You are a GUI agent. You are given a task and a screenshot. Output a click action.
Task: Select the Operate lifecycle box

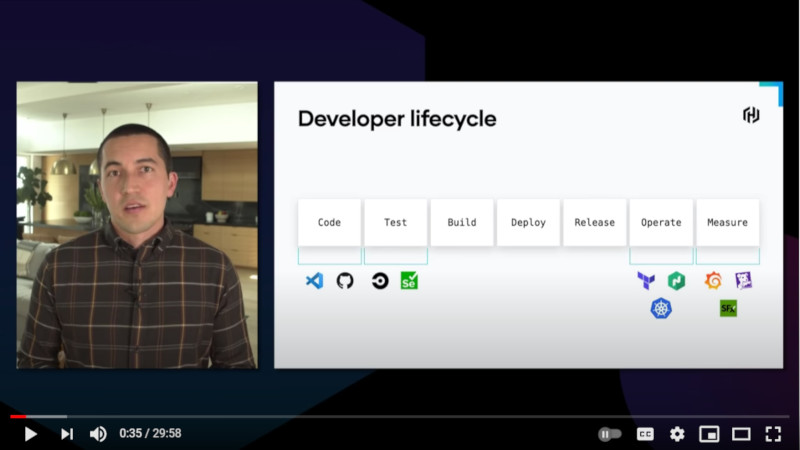tap(661, 222)
